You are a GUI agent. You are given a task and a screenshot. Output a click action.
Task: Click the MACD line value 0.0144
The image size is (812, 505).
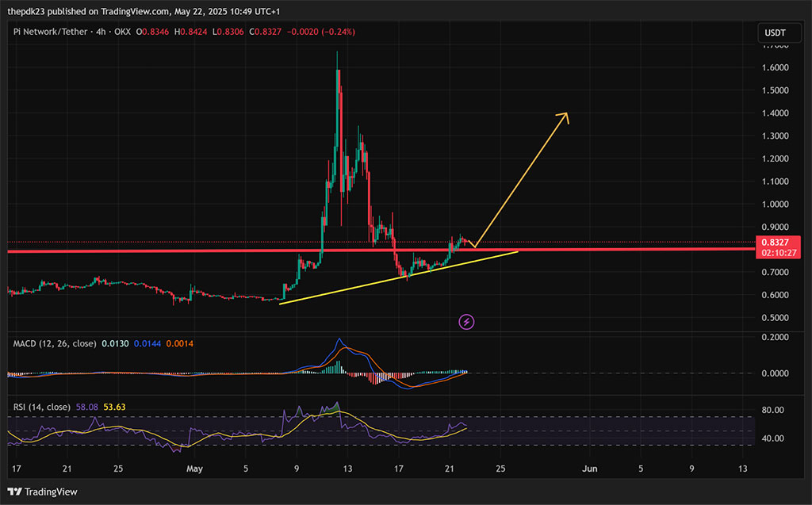tap(147, 343)
